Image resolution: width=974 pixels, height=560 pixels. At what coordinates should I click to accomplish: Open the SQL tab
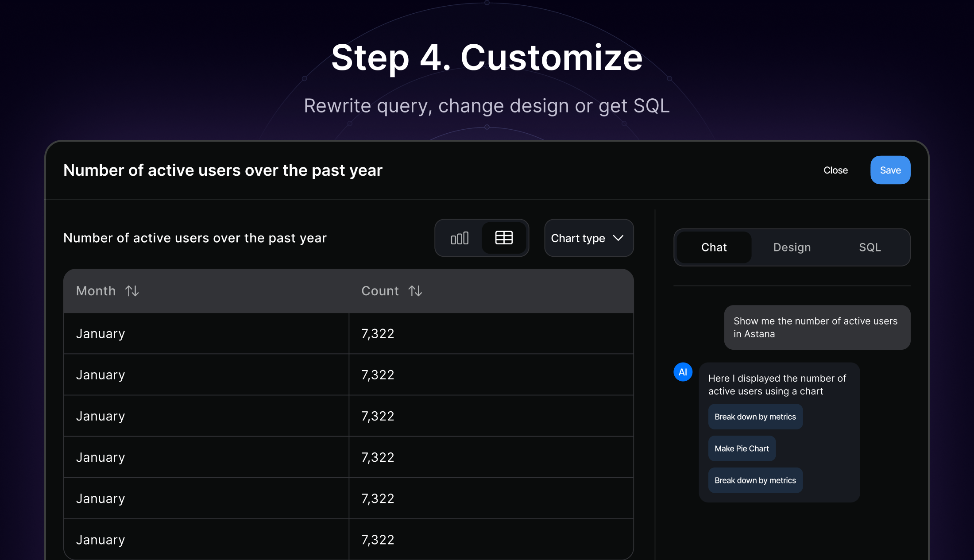click(870, 247)
